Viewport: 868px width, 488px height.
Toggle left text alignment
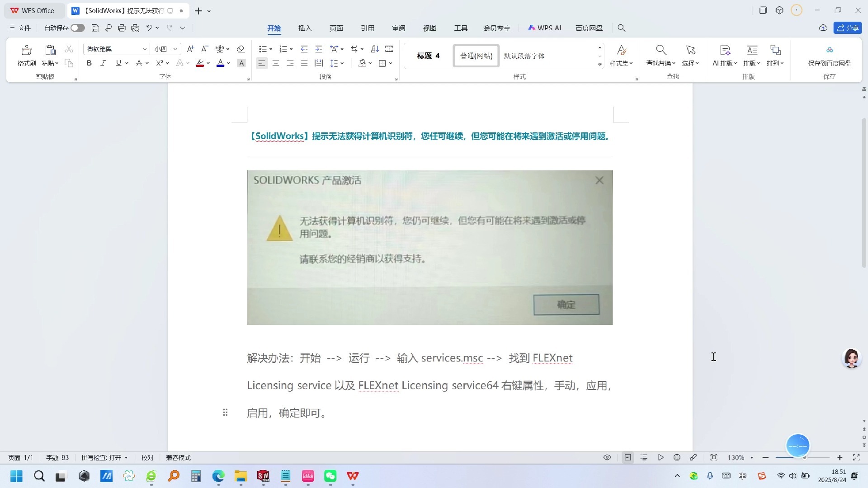tap(261, 63)
